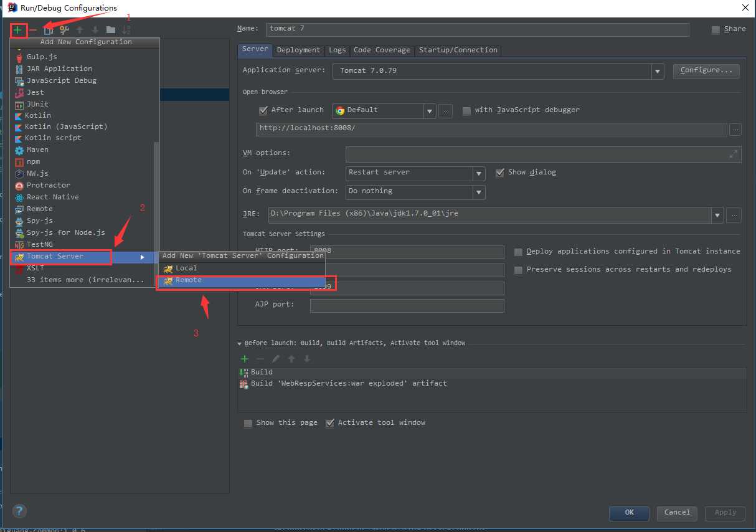
Task: Click the Protractor icon in the list
Action: [x=19, y=185]
